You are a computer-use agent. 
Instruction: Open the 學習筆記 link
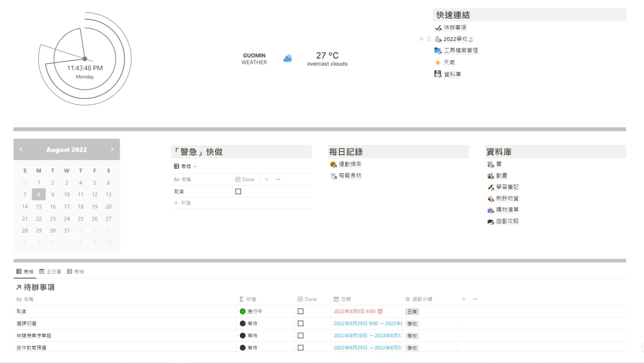click(x=507, y=187)
